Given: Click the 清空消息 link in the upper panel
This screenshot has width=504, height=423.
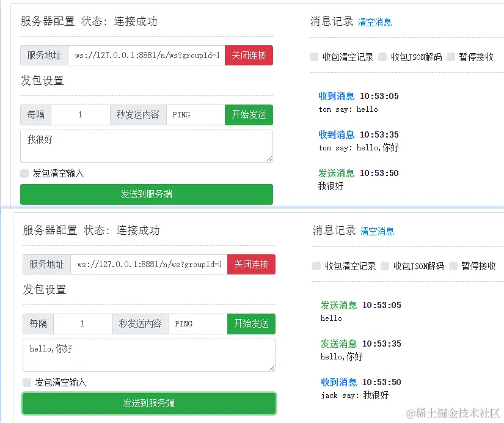Looking at the screenshot, I should click(374, 22).
